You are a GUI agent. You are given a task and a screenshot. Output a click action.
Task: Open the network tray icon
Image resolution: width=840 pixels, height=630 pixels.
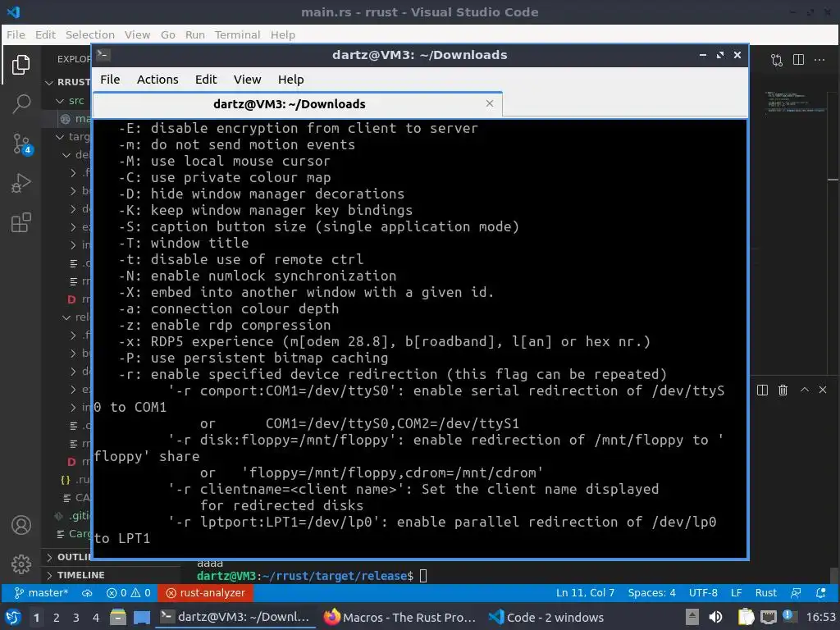tap(769, 618)
